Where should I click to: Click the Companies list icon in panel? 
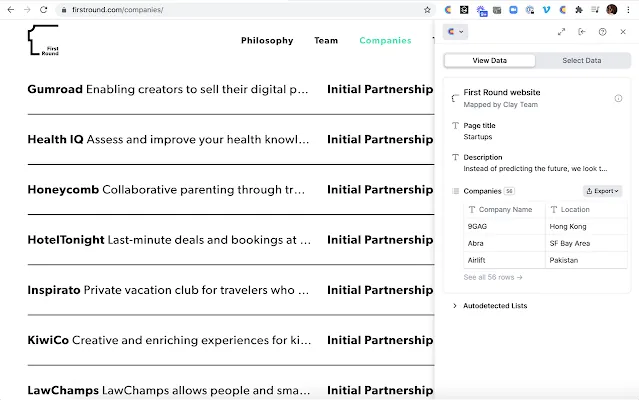click(456, 191)
